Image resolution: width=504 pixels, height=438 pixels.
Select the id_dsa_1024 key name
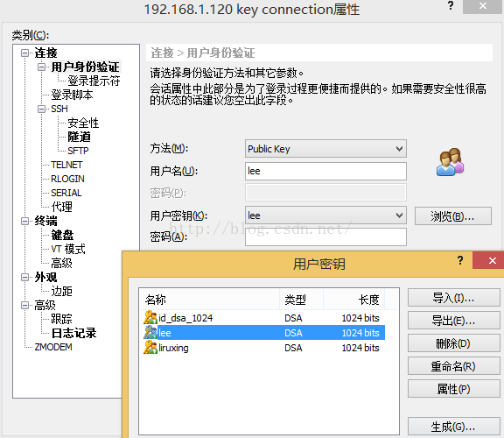[185, 318]
